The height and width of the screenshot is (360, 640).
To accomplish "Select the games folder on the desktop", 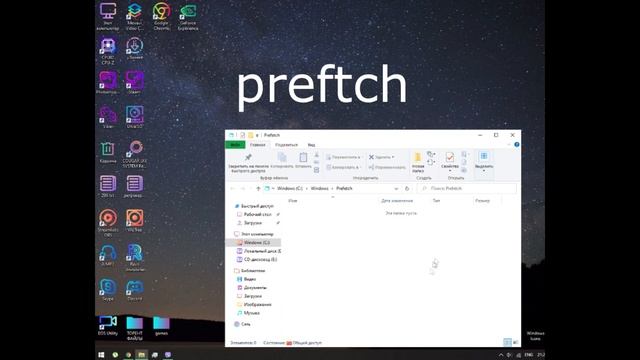I will point(161,326).
